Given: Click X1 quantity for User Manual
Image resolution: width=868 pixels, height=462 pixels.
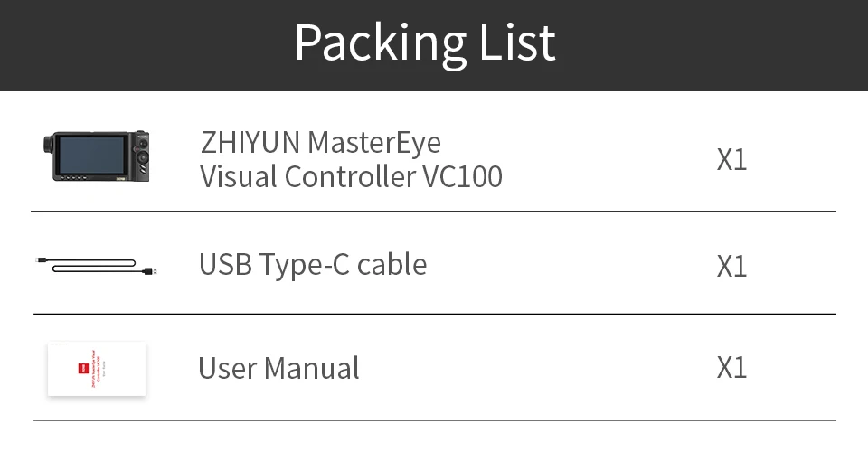Looking at the screenshot, I should pyautogui.click(x=731, y=367).
